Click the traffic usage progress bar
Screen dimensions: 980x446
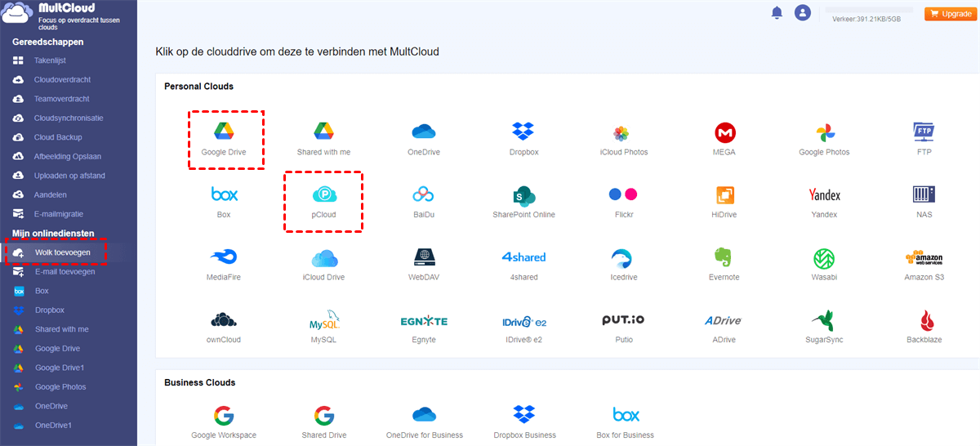(x=870, y=10)
